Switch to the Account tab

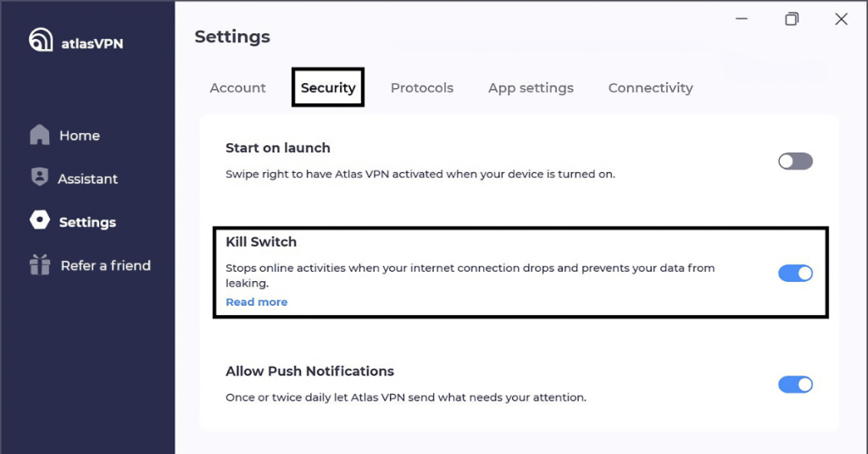pyautogui.click(x=237, y=88)
